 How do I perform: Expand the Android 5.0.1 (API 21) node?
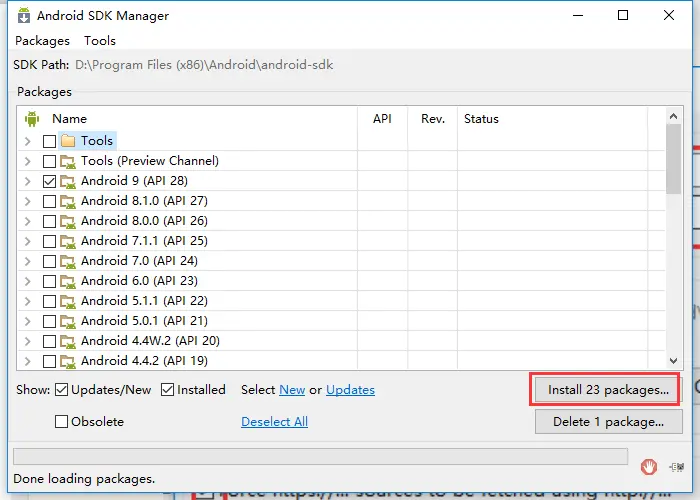click(x=28, y=321)
